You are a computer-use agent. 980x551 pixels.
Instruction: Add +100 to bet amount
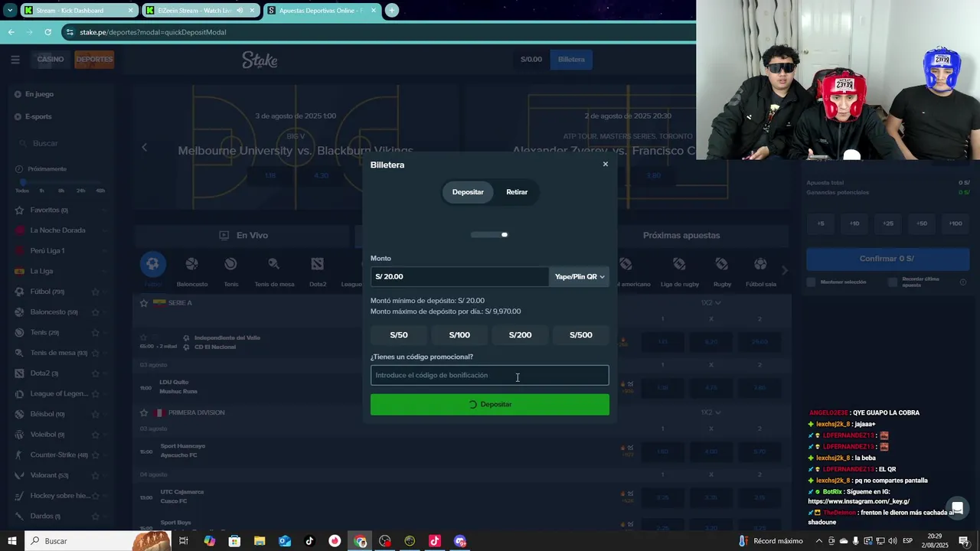(955, 223)
